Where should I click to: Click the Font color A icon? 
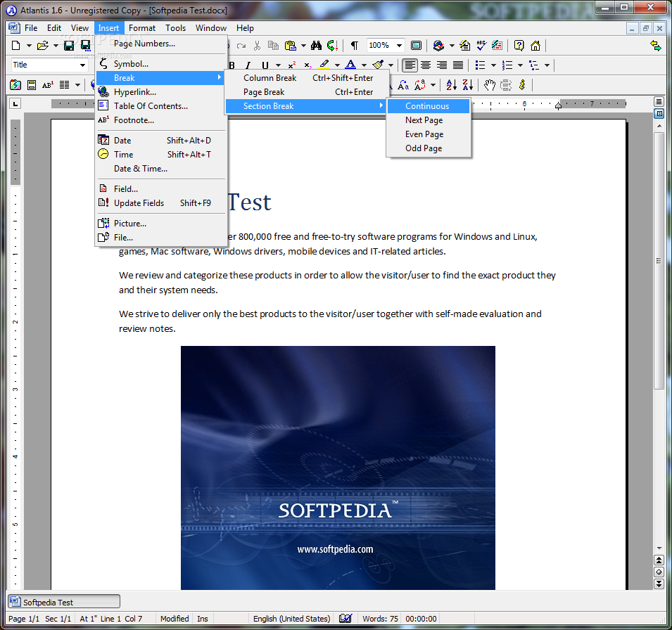tap(350, 65)
